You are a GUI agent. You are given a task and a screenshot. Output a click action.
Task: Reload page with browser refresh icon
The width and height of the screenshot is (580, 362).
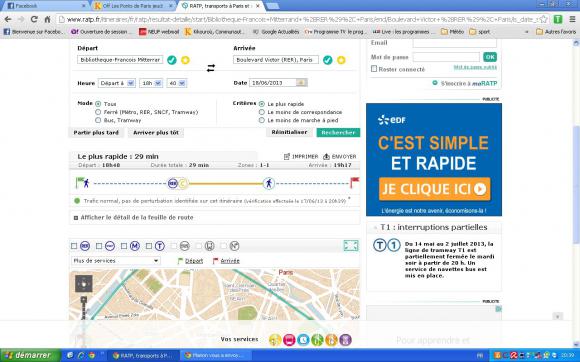tap(34, 19)
